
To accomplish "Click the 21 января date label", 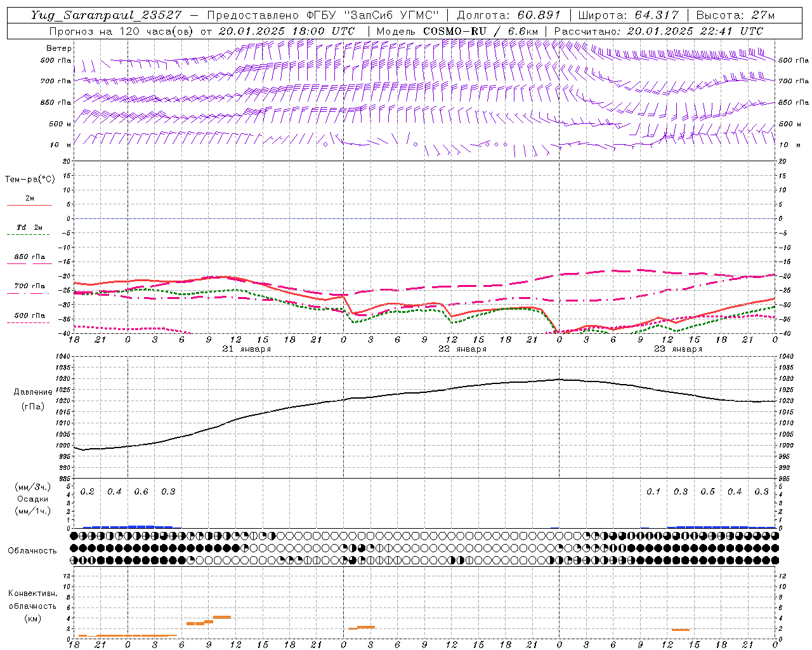I will tap(246, 349).
